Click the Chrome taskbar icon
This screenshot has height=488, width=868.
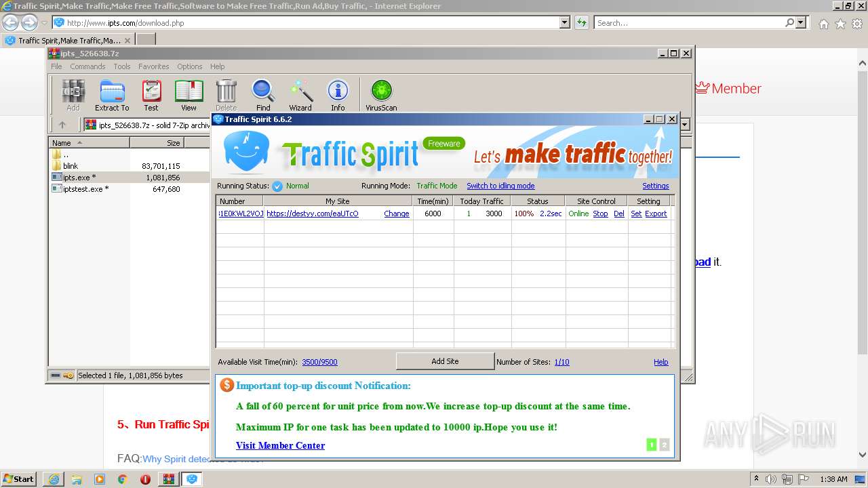tap(122, 479)
